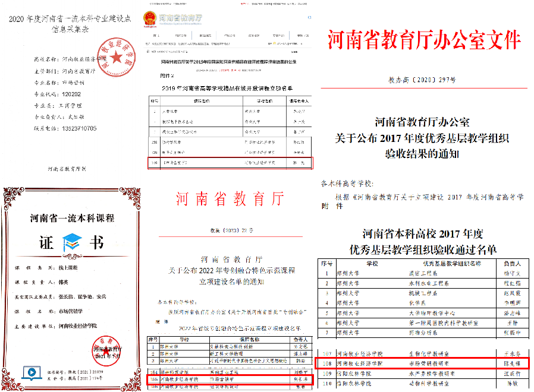Click the search icon on the website header

(309, 17)
